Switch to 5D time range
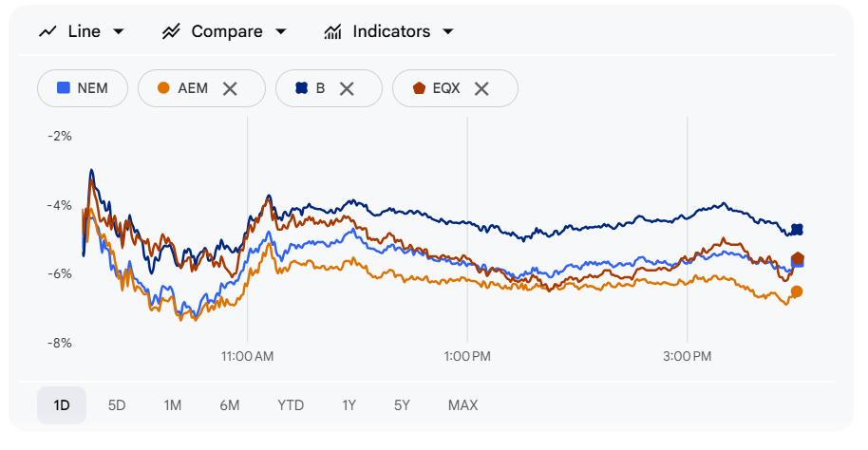Screen dimensions: 868x450 point(117,405)
